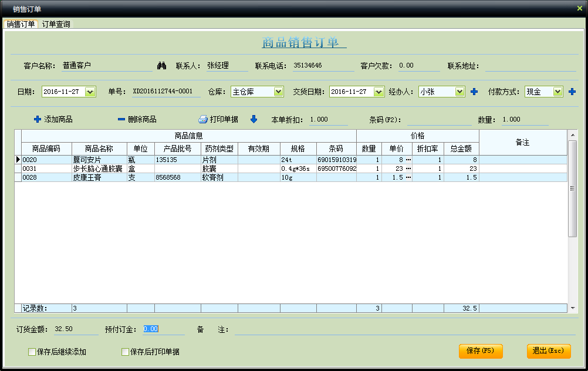Click the 产品批号 column header
The image size is (588, 371).
pyautogui.click(x=178, y=149)
